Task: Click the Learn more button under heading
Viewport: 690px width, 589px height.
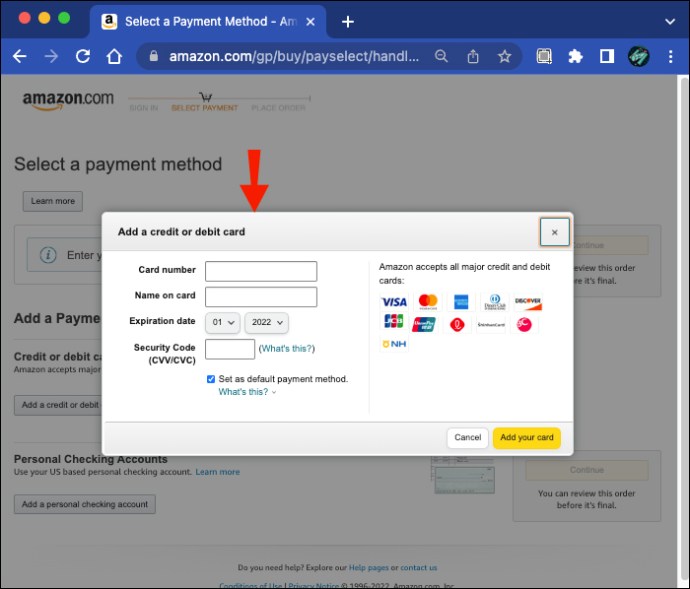Action: point(53,201)
